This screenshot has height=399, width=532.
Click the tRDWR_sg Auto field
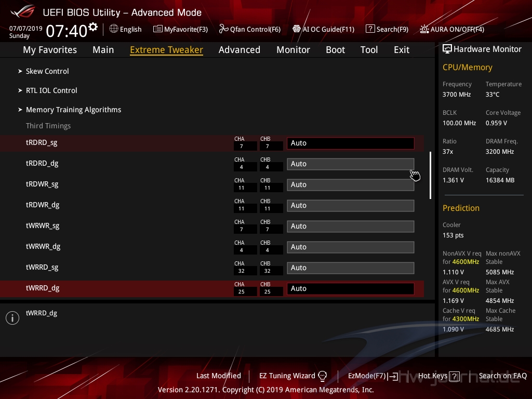pyautogui.click(x=351, y=184)
